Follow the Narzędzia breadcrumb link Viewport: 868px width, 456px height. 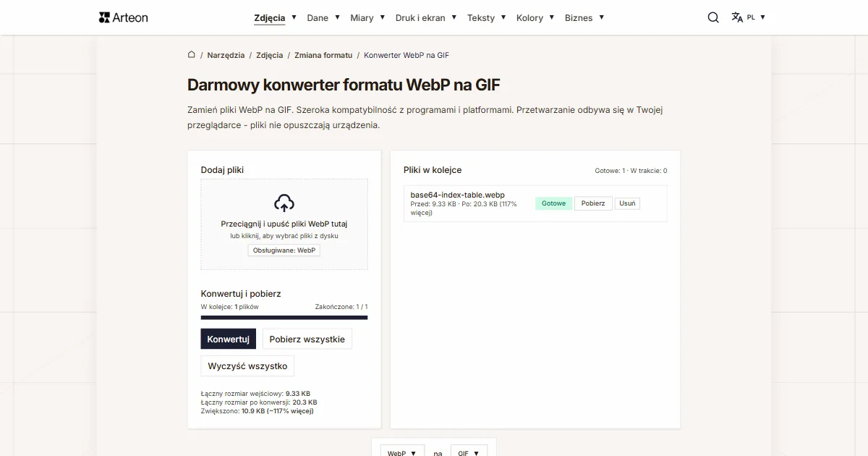click(226, 55)
